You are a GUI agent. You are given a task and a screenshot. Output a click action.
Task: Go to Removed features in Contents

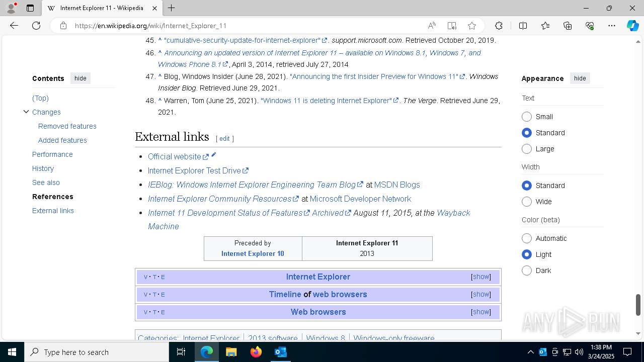tap(67, 126)
